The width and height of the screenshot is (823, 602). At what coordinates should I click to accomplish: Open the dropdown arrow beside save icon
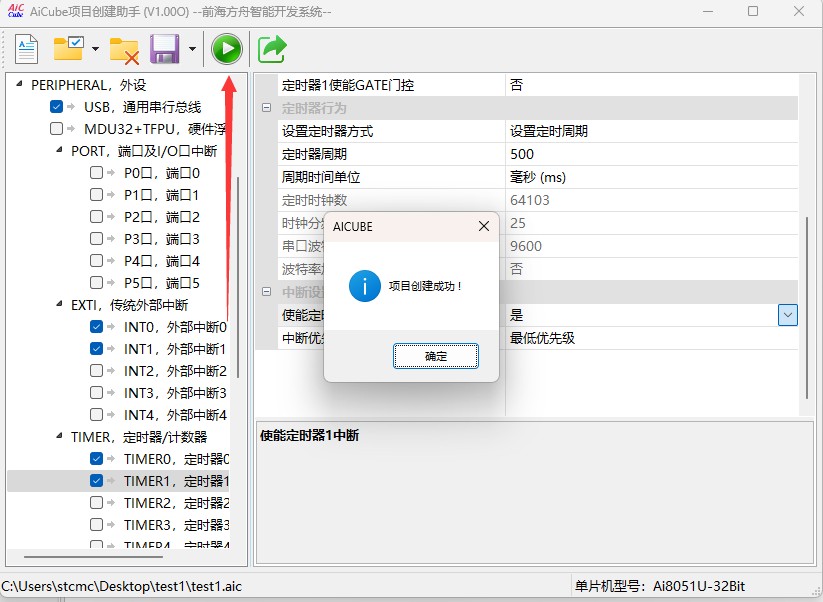point(192,49)
